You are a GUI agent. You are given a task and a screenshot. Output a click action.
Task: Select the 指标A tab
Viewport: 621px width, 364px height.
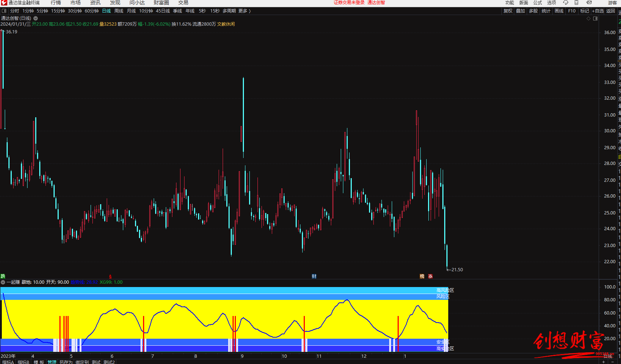8,362
